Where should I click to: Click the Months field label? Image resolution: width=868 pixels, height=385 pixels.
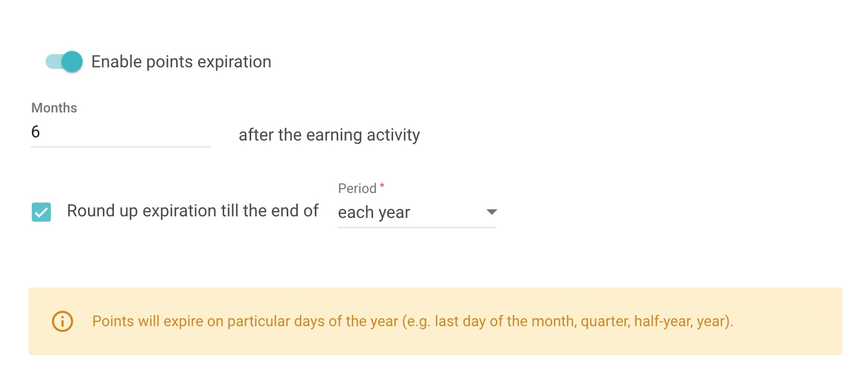pyautogui.click(x=54, y=108)
